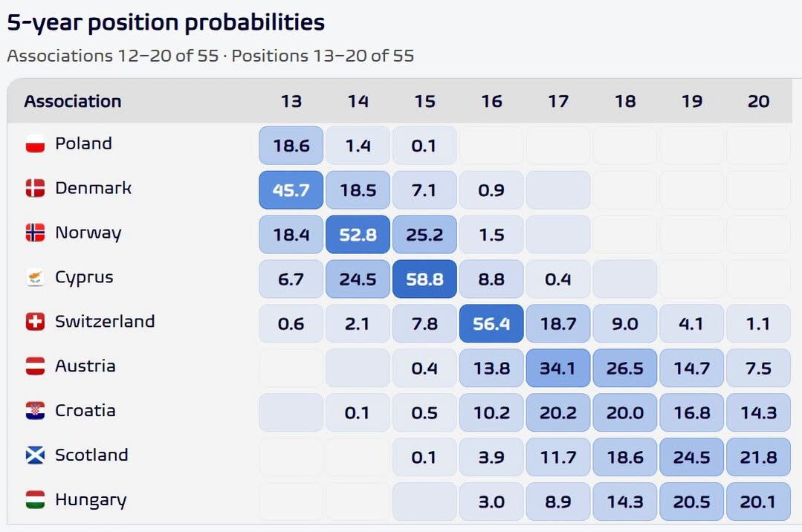Select position 16 column header

click(491, 101)
